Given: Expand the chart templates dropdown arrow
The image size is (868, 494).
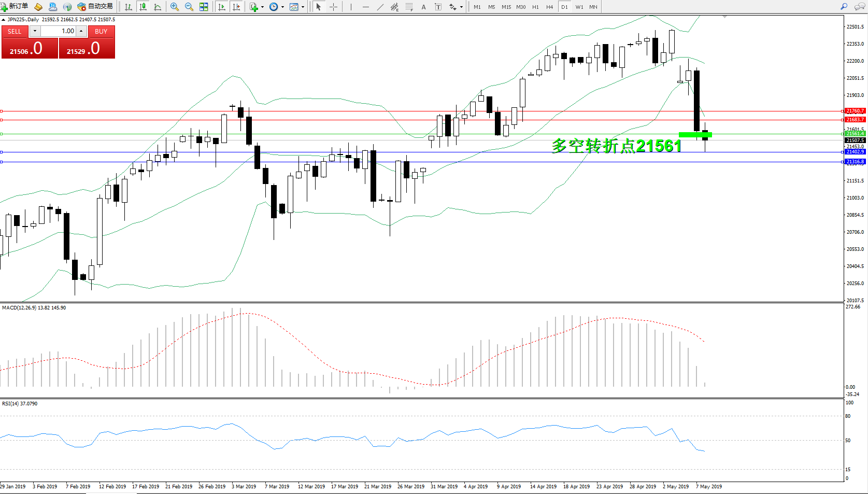Looking at the screenshot, I should (x=303, y=7).
